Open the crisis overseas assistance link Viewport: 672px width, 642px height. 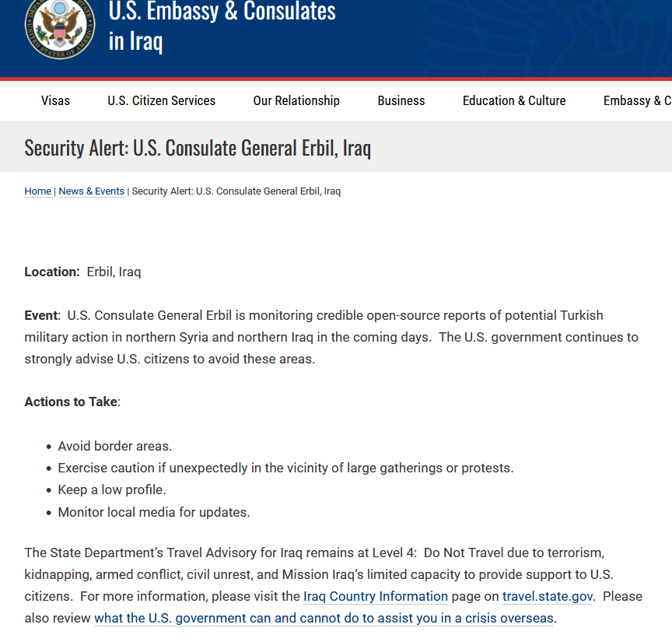tap(324, 618)
